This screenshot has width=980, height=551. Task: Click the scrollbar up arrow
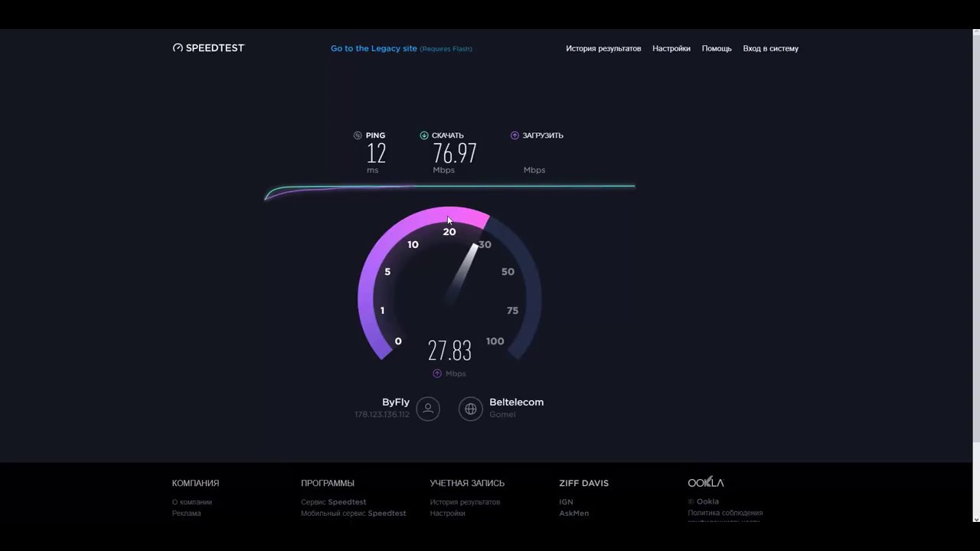tap(976, 33)
